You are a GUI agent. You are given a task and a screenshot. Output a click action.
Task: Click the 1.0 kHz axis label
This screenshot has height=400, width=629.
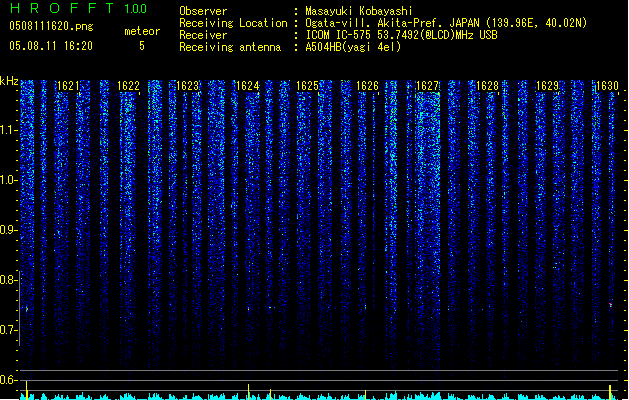click(x=8, y=180)
